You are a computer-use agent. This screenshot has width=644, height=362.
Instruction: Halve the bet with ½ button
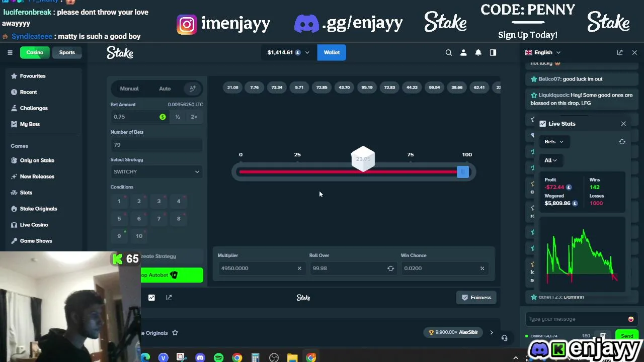[x=178, y=117]
